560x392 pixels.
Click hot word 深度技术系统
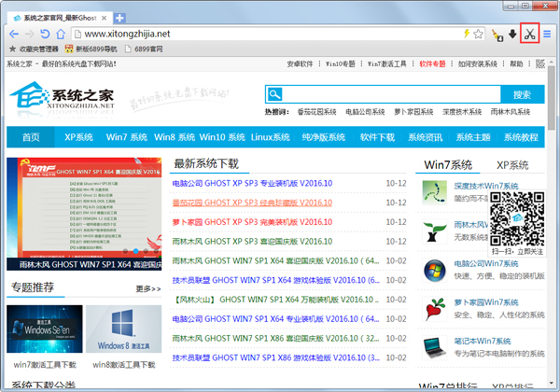coord(462,112)
